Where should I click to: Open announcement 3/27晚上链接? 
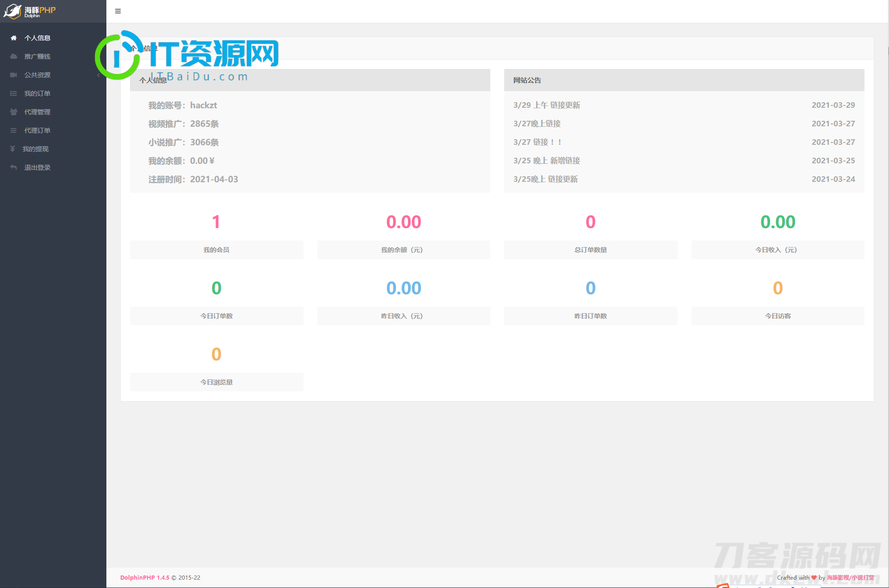tap(537, 124)
